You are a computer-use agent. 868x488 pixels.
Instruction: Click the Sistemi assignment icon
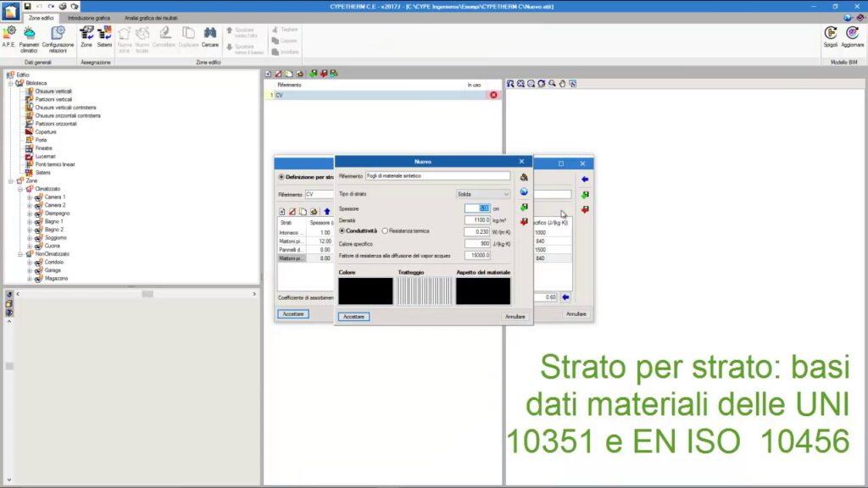(104, 34)
